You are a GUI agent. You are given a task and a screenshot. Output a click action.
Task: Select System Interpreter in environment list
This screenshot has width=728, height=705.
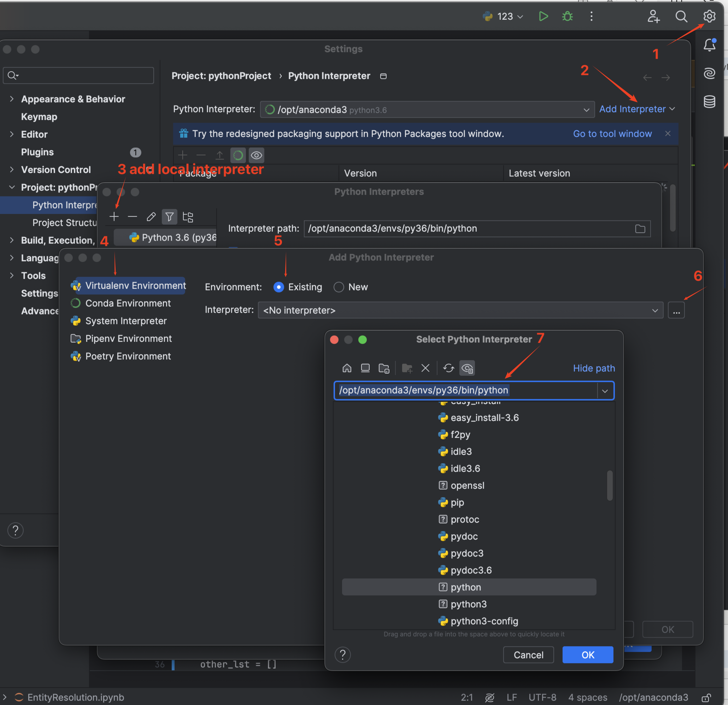(x=126, y=321)
